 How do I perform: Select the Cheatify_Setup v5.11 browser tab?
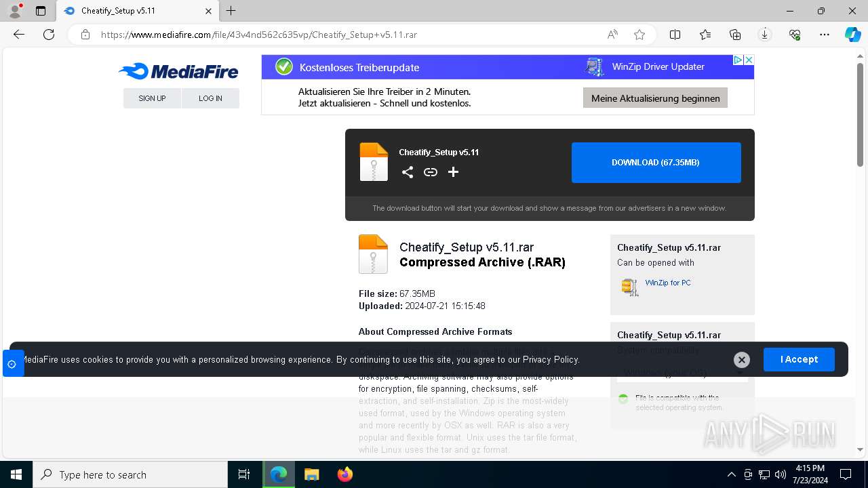138,11
